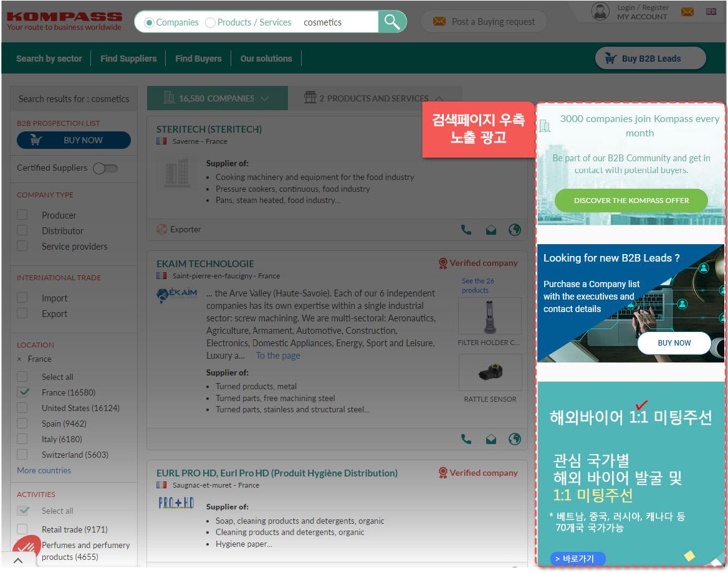Screen dimensions: 728x573
Task: Expand the 16,580 COMPANIES dropdown
Action: 265,98
